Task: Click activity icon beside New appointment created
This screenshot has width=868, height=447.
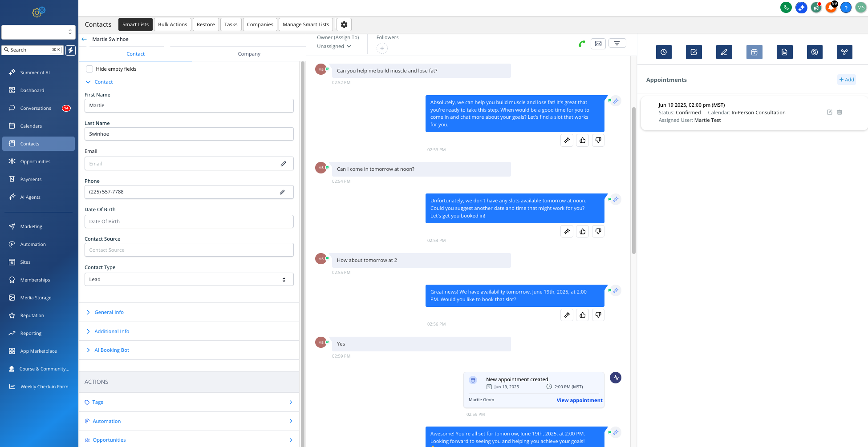Action: (x=616, y=378)
